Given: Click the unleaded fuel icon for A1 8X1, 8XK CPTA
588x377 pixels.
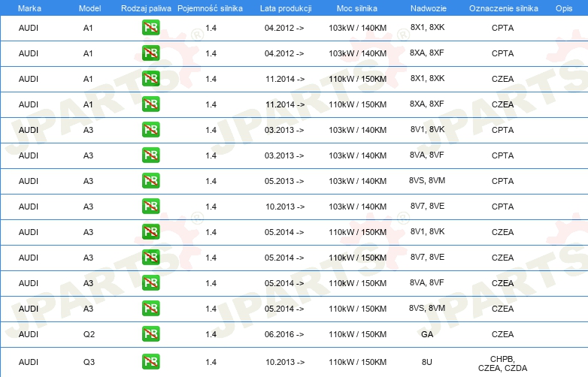Looking at the screenshot, I should [150, 28].
